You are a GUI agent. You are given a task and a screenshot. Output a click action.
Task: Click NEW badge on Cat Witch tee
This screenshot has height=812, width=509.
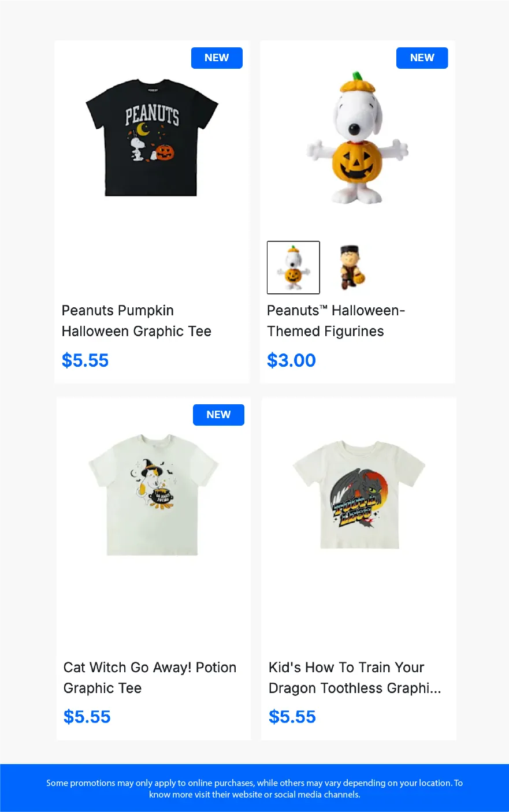pos(218,415)
